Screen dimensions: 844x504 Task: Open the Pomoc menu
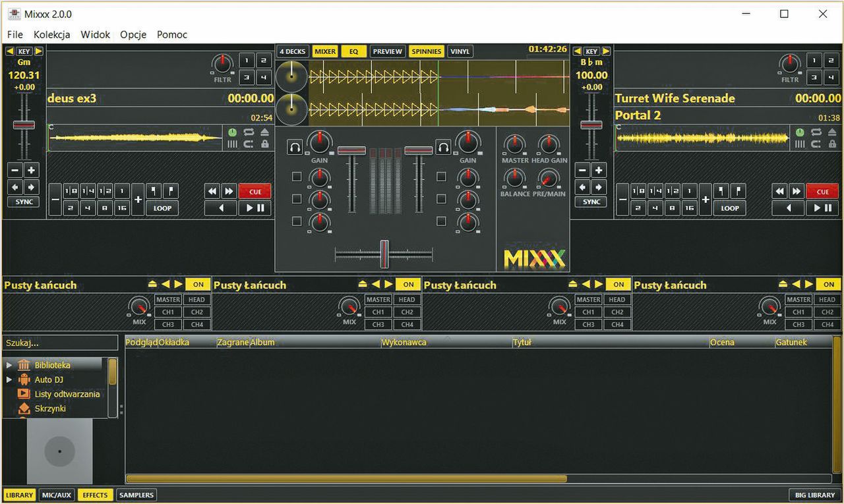point(172,34)
